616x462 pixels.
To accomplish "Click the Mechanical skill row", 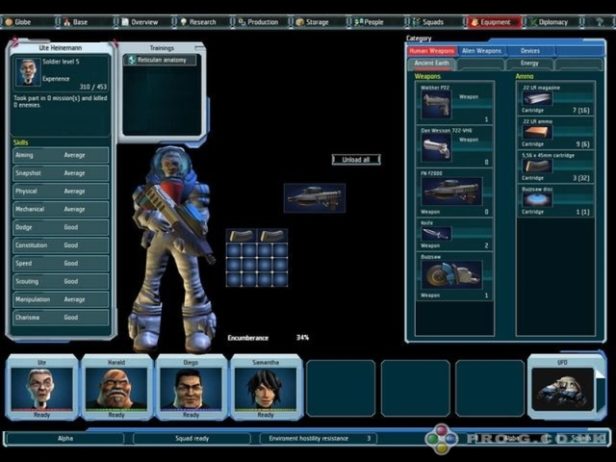I will (61, 209).
